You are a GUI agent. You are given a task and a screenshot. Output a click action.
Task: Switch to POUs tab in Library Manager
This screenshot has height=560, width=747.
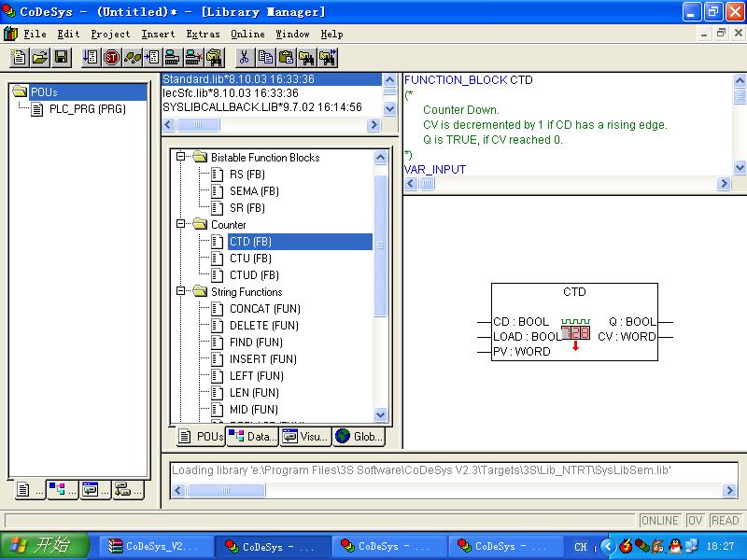[x=201, y=436]
